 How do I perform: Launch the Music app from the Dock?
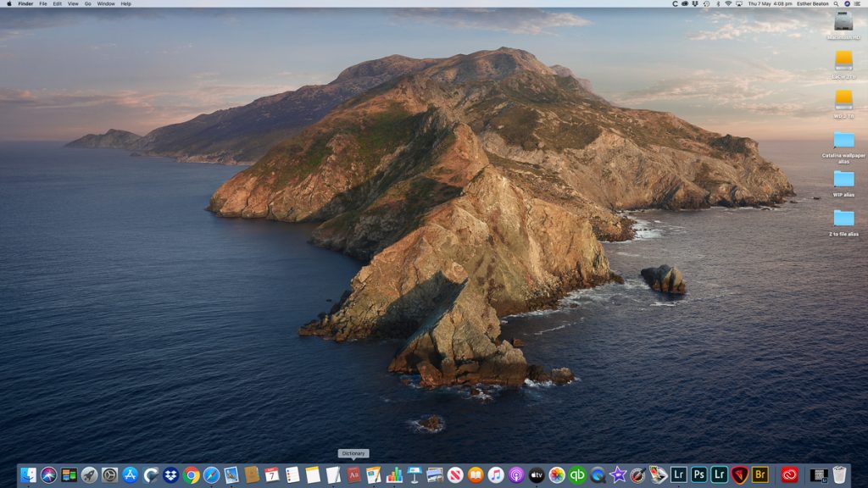(x=496, y=475)
